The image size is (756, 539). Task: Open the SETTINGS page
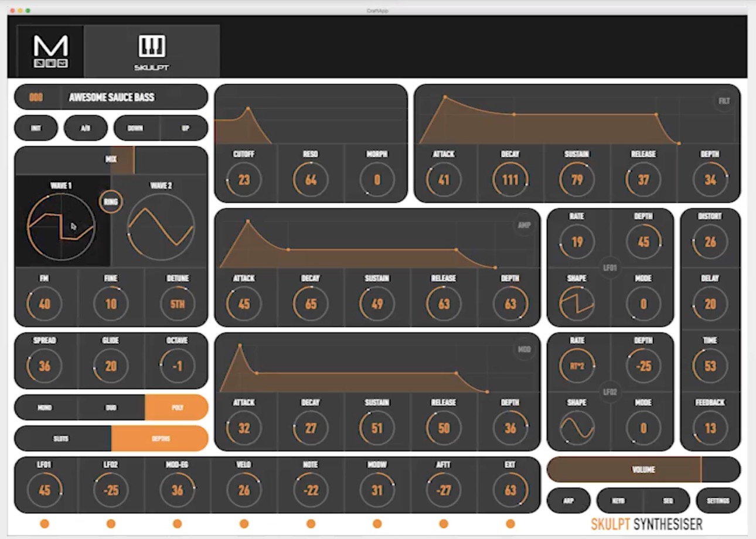(x=718, y=500)
